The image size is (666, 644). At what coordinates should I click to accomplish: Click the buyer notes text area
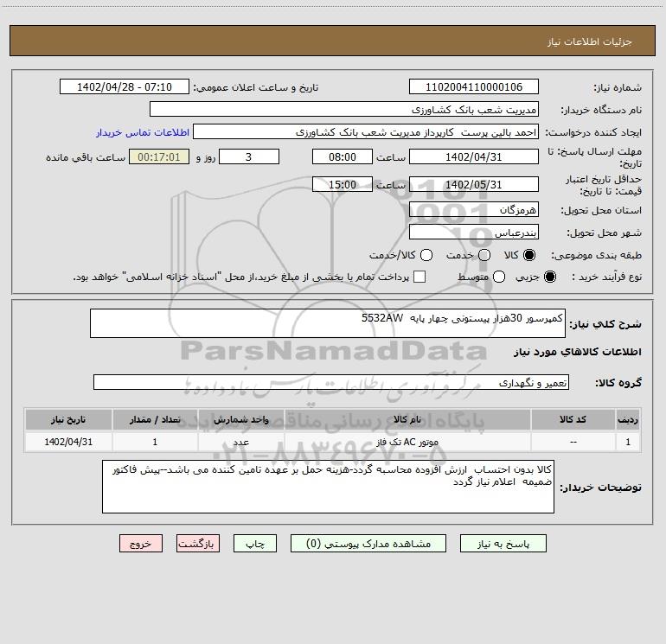click(328, 487)
